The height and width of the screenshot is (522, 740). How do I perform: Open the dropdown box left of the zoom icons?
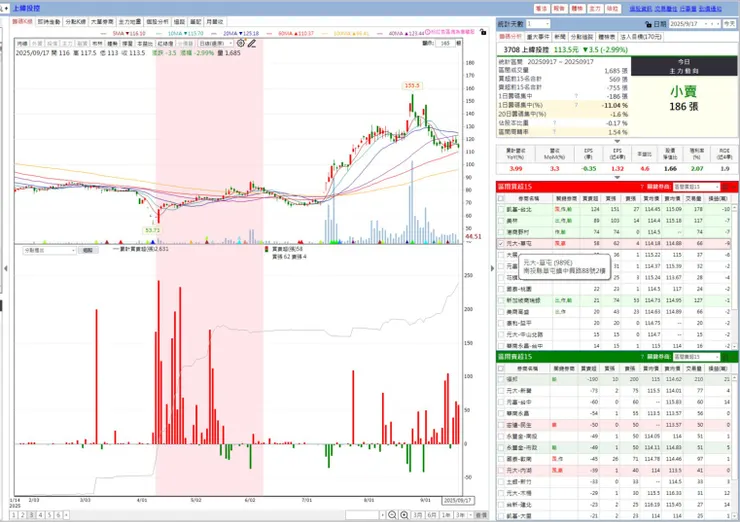(365, 515)
